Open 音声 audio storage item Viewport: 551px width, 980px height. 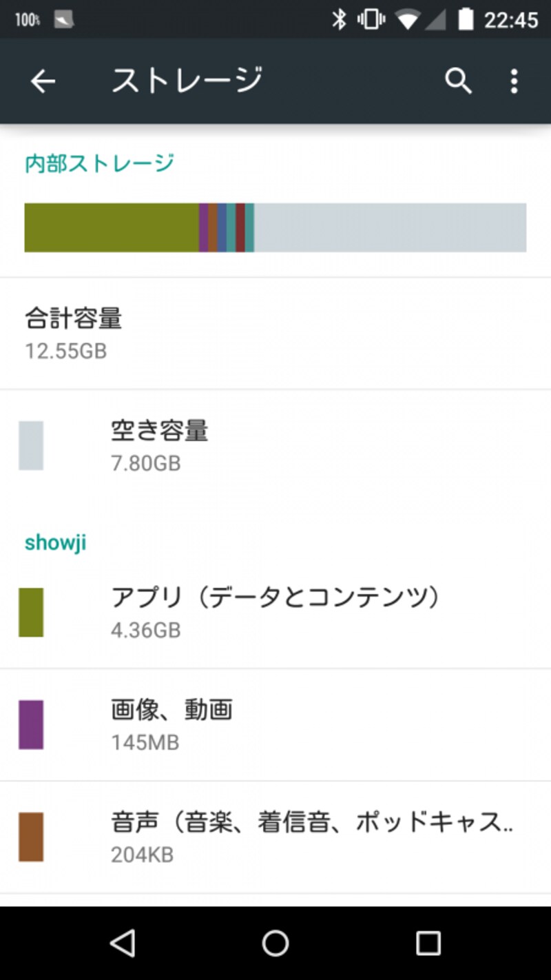point(275,837)
